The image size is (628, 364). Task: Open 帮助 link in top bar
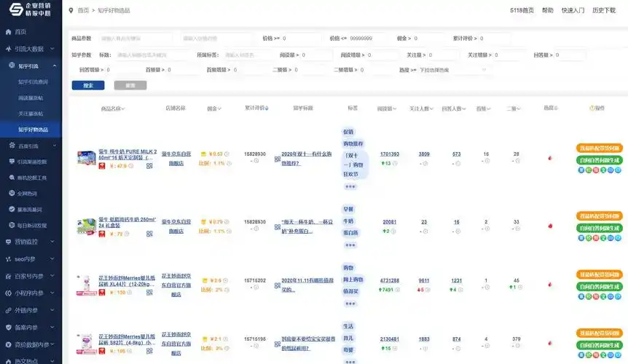point(548,10)
